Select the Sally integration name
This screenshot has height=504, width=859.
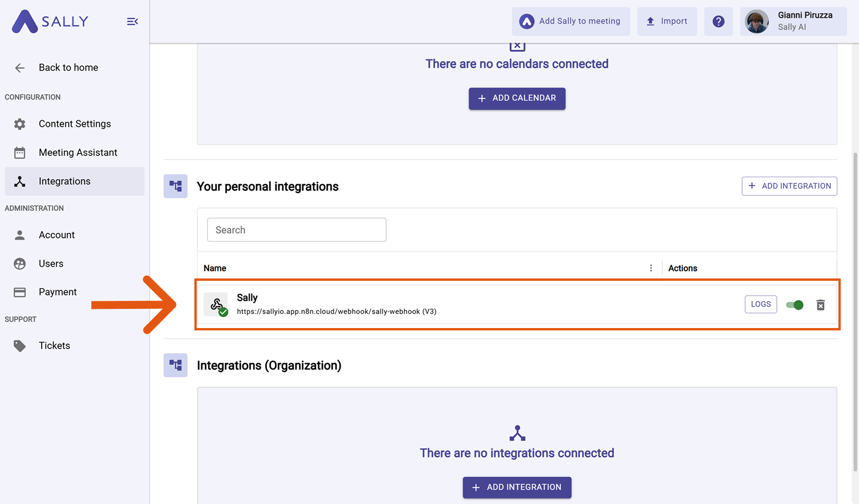click(247, 298)
